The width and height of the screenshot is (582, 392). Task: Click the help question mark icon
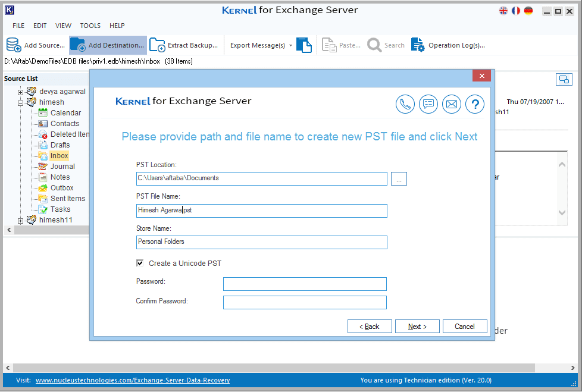click(x=475, y=104)
